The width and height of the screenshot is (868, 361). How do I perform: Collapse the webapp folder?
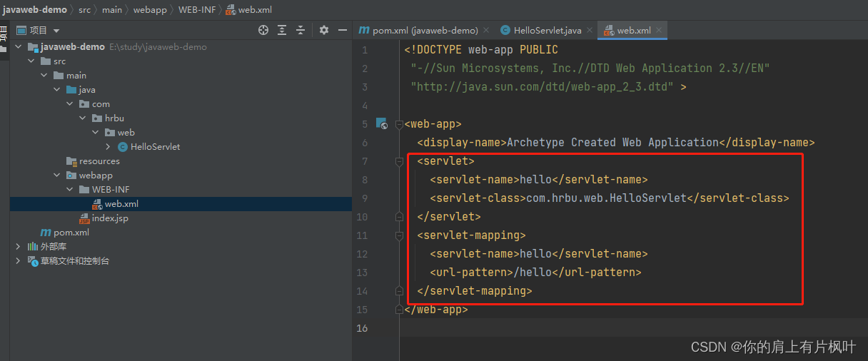(57, 176)
